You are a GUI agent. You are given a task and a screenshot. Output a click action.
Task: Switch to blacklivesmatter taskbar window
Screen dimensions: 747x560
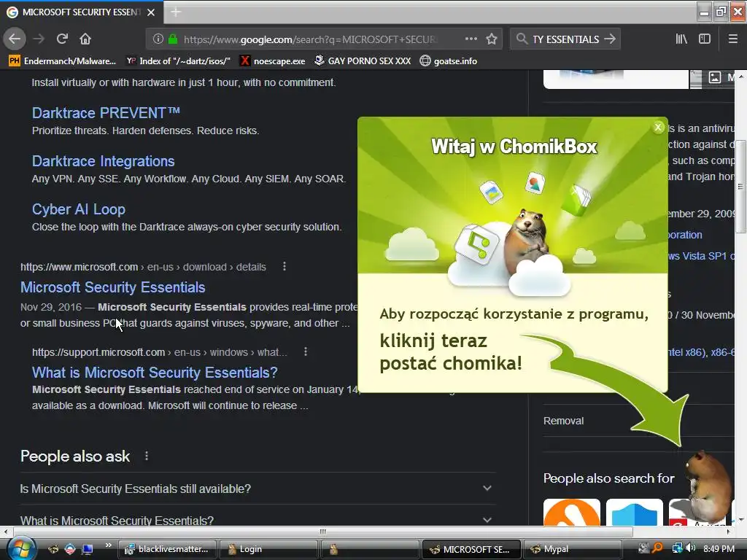[x=167, y=549]
